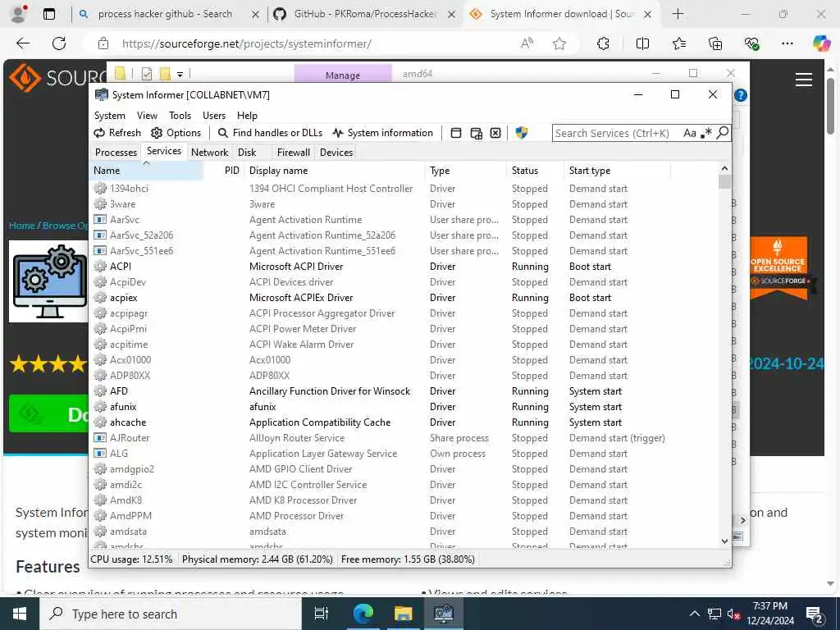The image size is (840, 630).
Task: Add page to favorites star icon
Action: tap(559, 43)
